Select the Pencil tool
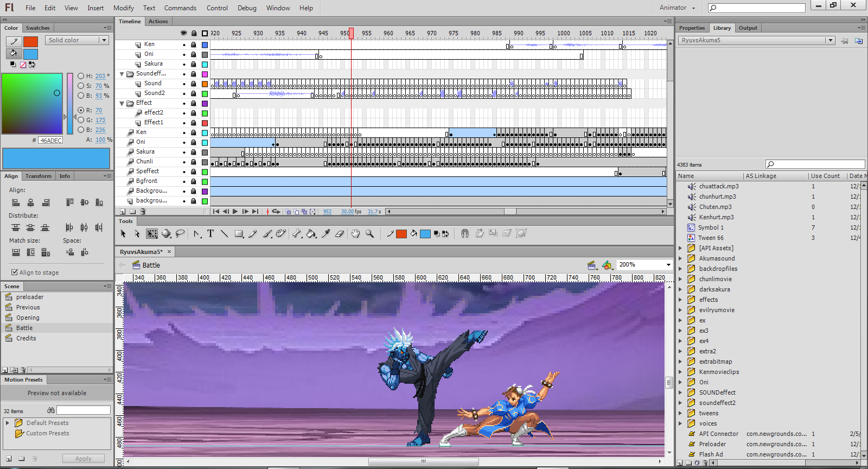The width and height of the screenshot is (868, 469). [x=253, y=233]
